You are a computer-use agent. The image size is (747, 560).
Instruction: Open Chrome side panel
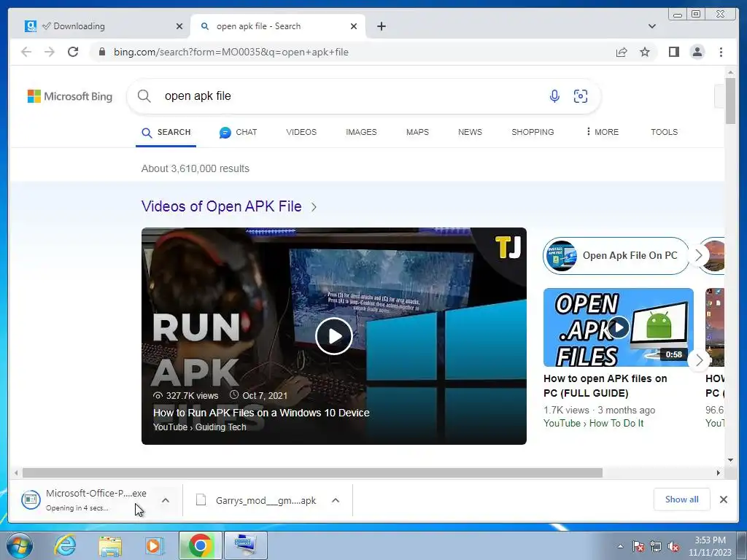673,52
